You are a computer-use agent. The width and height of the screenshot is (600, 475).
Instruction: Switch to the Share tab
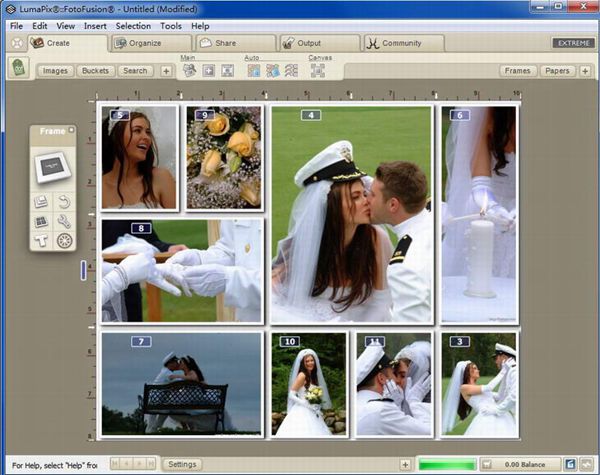pyautogui.click(x=236, y=43)
